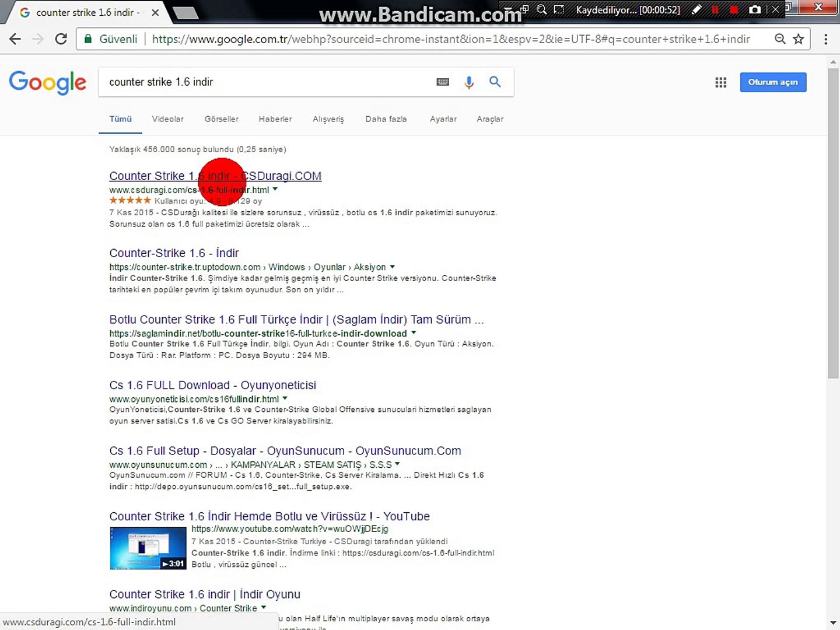Screen dimensions: 840x630
Task: Open the Ayarlar menu
Action: [x=443, y=119]
